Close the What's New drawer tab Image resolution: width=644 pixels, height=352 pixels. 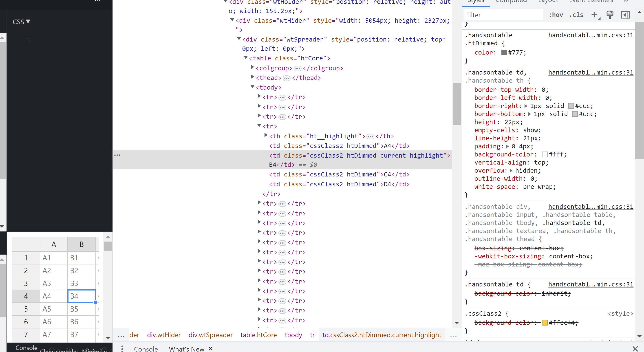pos(210,348)
